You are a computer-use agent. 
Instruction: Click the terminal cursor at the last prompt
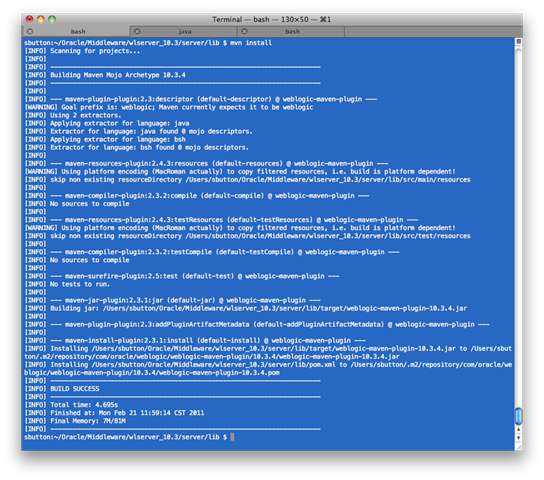(x=232, y=437)
